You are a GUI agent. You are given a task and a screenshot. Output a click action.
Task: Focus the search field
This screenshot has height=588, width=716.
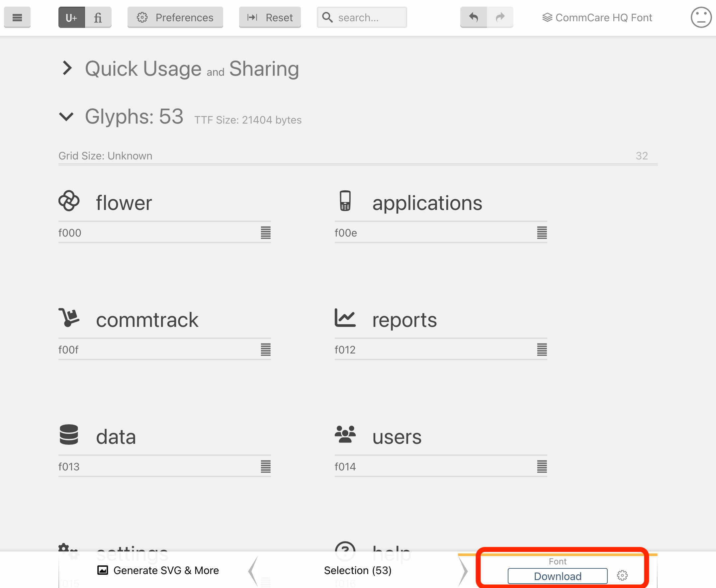point(362,17)
